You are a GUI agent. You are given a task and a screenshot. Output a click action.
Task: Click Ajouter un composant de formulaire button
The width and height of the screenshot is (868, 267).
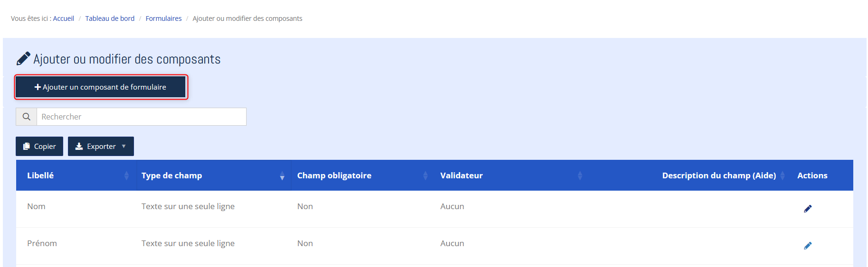pyautogui.click(x=101, y=87)
